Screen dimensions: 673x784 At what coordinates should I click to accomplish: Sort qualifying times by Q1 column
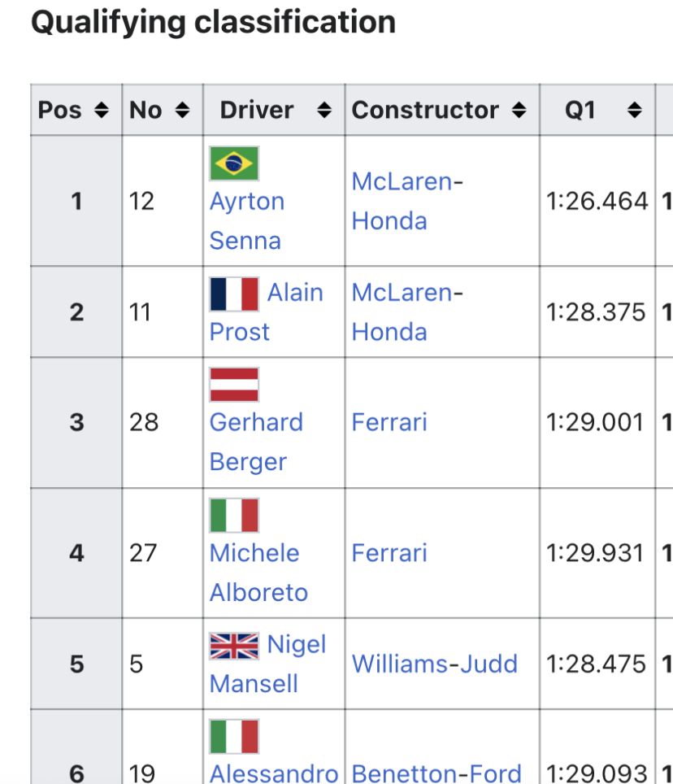pyautogui.click(x=635, y=110)
